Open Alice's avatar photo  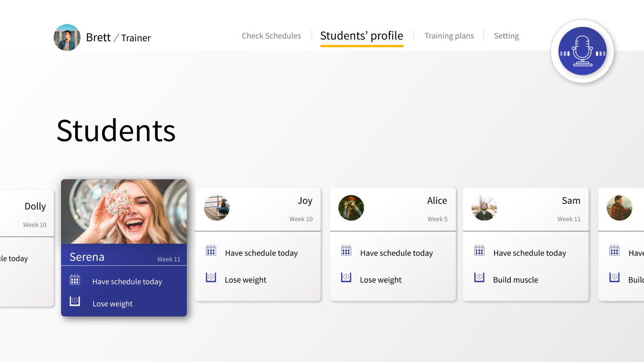351,208
